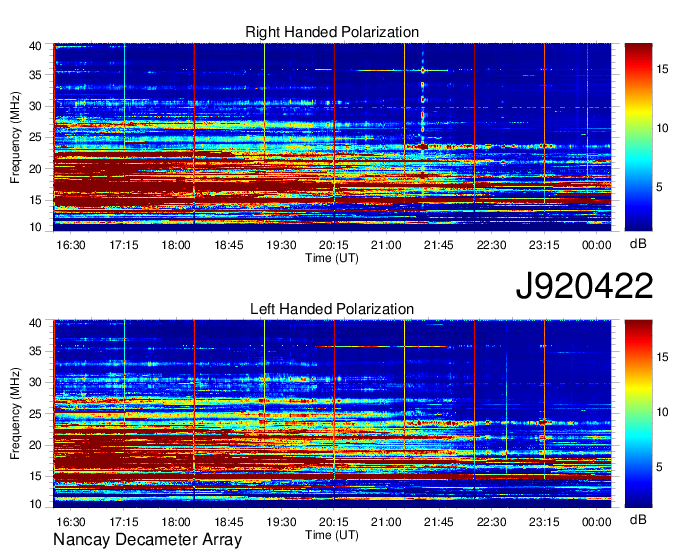Click 'Frequency (MHz)' axis label of bottom plot

[15, 414]
